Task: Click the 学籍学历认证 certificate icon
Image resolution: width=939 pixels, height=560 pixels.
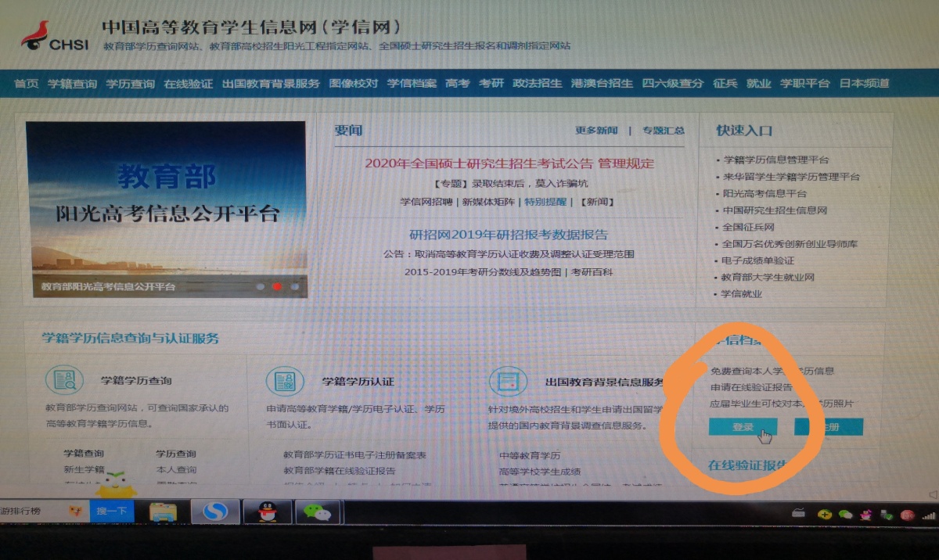Action: point(285,382)
